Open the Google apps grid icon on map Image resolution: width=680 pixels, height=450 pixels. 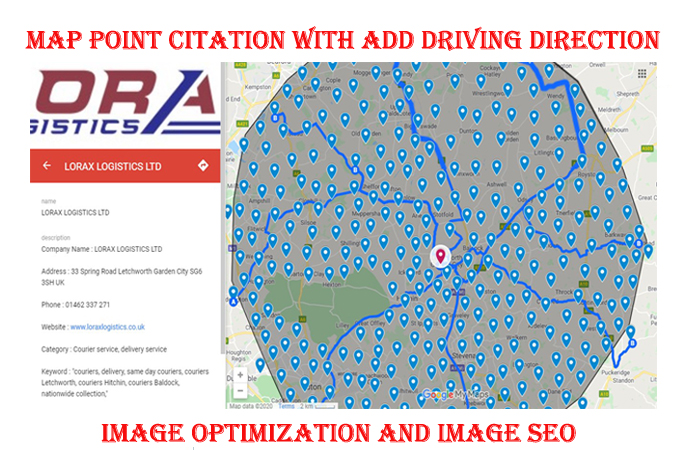point(642,74)
